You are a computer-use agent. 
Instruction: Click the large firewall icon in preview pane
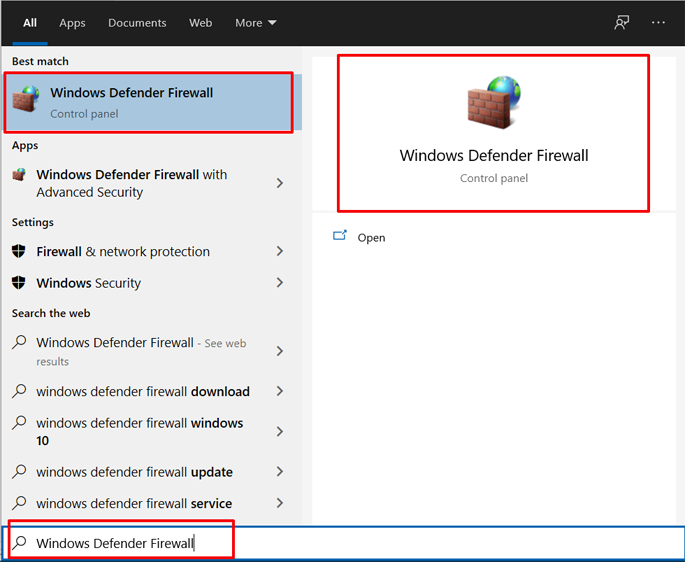(494, 103)
